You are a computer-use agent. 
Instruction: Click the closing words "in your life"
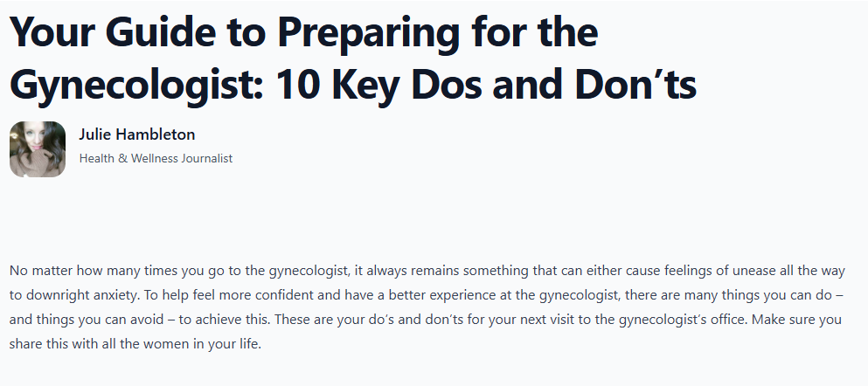pos(228,344)
